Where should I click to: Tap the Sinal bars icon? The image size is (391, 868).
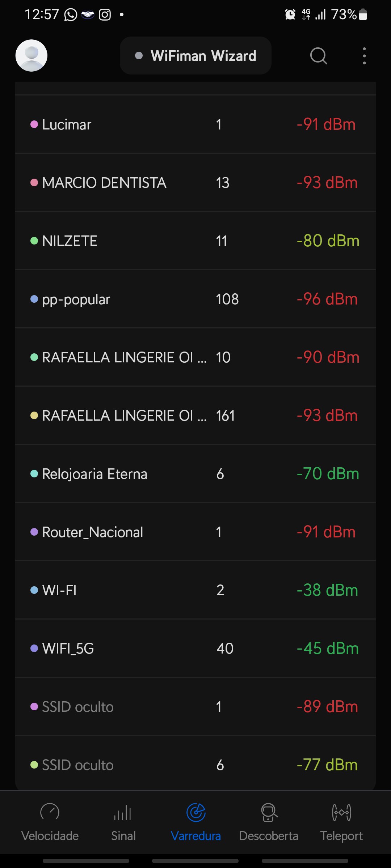(x=123, y=812)
